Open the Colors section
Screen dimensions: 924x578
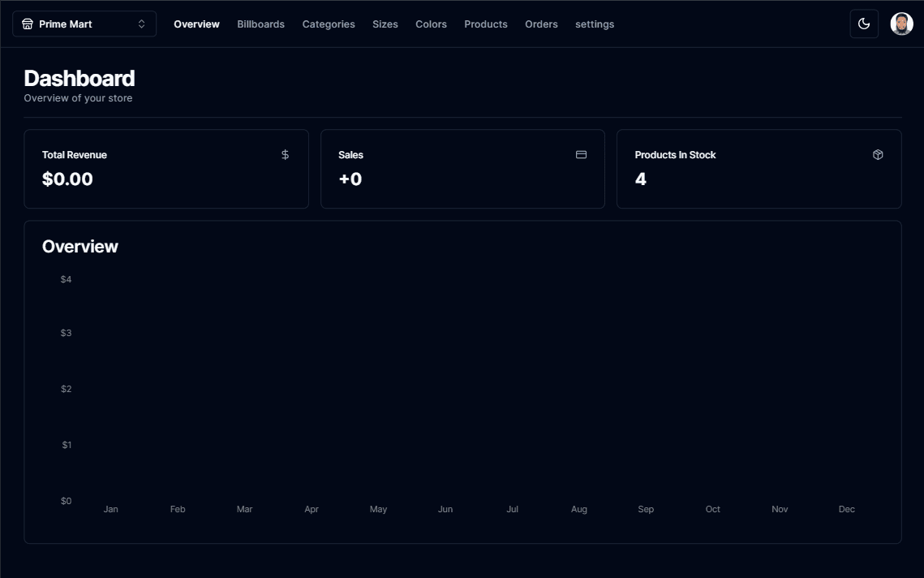click(431, 24)
